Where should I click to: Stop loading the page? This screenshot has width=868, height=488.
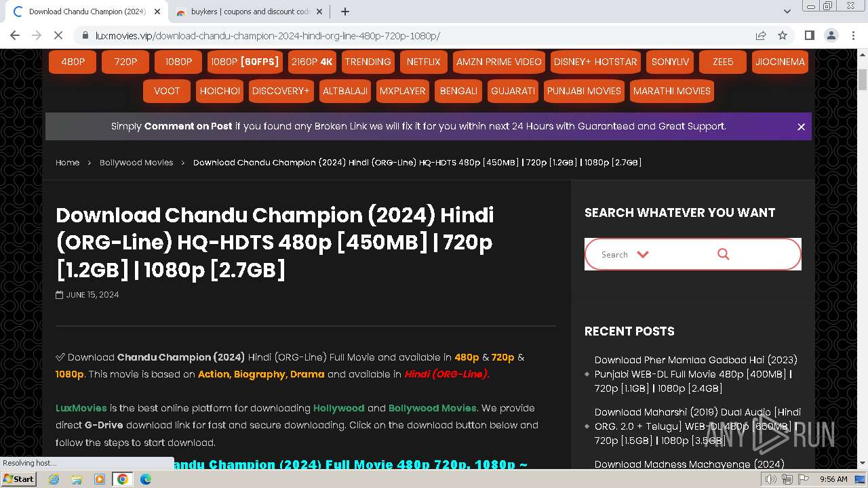(58, 35)
